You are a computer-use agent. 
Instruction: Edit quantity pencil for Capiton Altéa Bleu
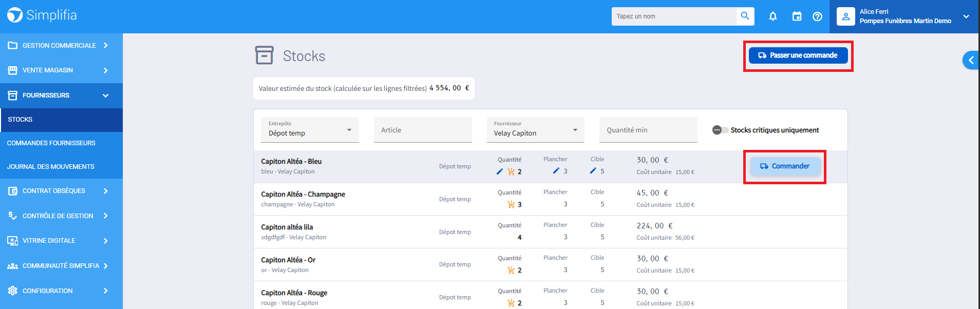[x=500, y=171]
